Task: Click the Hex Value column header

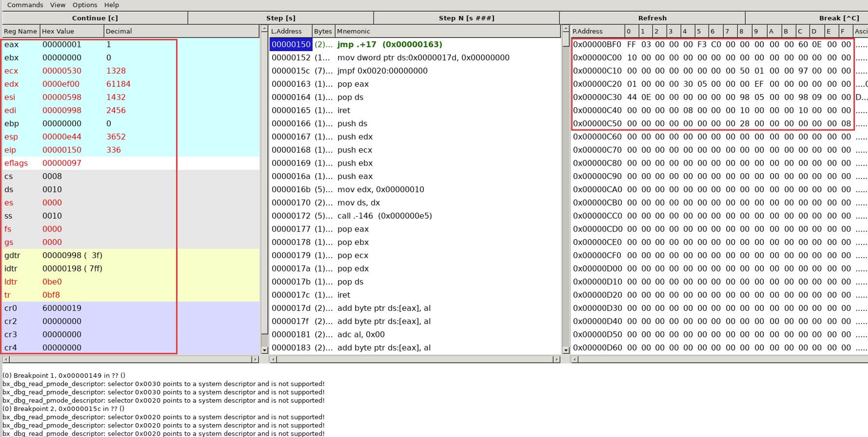Action: tap(71, 31)
